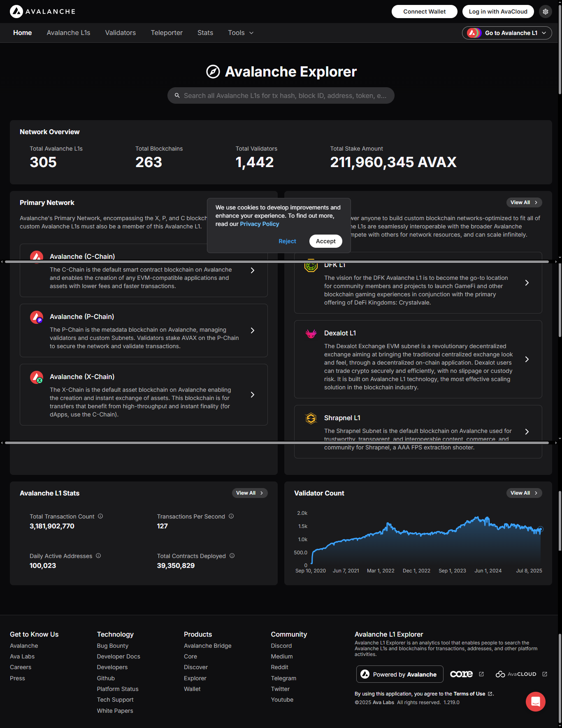Open the Go to Avalanche L1 dropdown
The height and width of the screenshot is (728, 562).
pyautogui.click(x=507, y=33)
